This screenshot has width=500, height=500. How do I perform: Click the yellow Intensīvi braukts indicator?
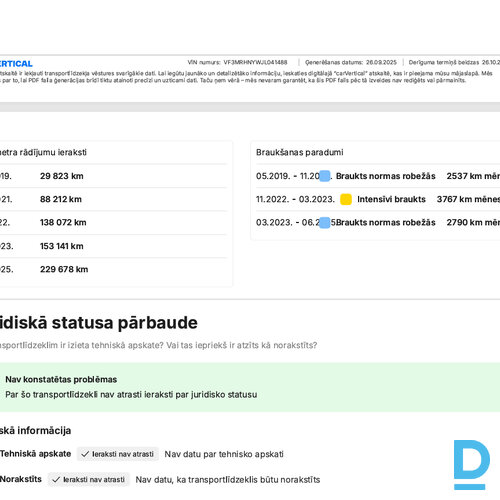point(346,199)
